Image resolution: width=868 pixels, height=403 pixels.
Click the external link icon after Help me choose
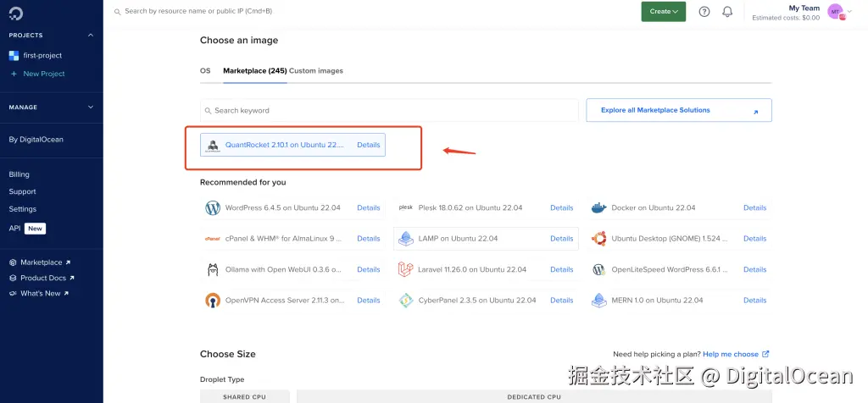[765, 354]
